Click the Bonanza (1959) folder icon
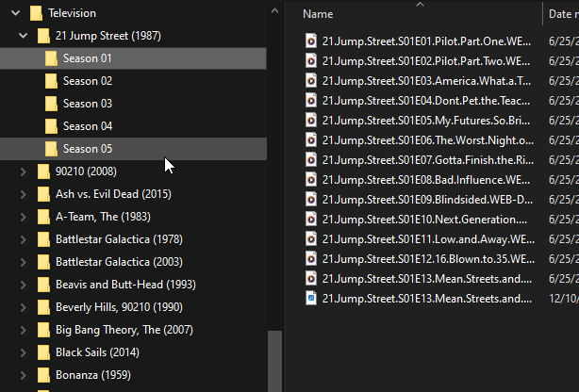Image resolution: width=579 pixels, height=392 pixels. click(x=43, y=375)
